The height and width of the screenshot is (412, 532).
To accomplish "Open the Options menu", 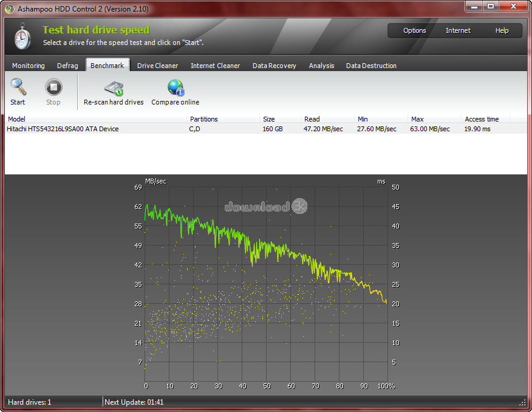I will (414, 30).
